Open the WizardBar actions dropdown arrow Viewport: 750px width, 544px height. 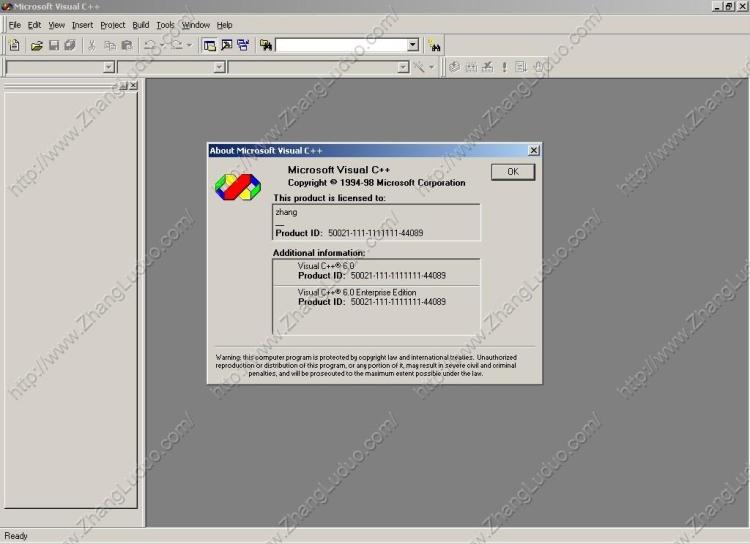(431, 67)
